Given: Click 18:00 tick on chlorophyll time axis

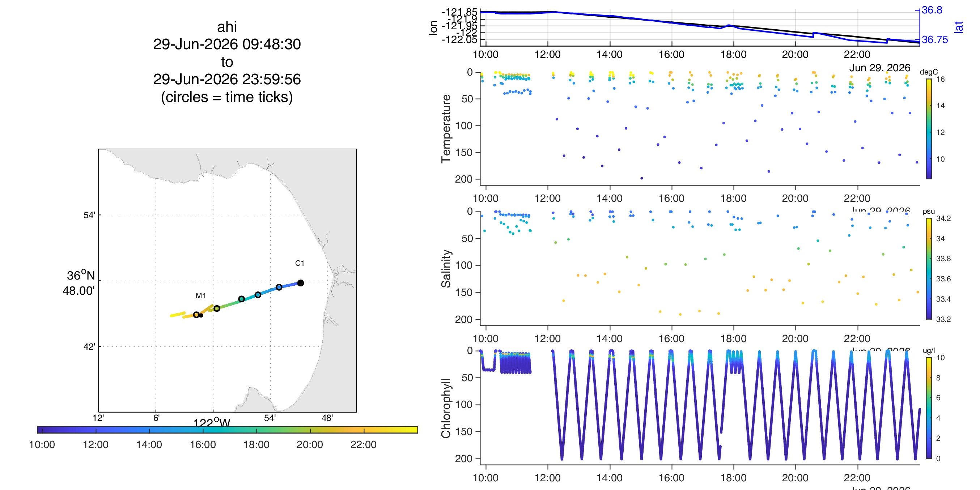Looking at the screenshot, I should click(733, 478).
